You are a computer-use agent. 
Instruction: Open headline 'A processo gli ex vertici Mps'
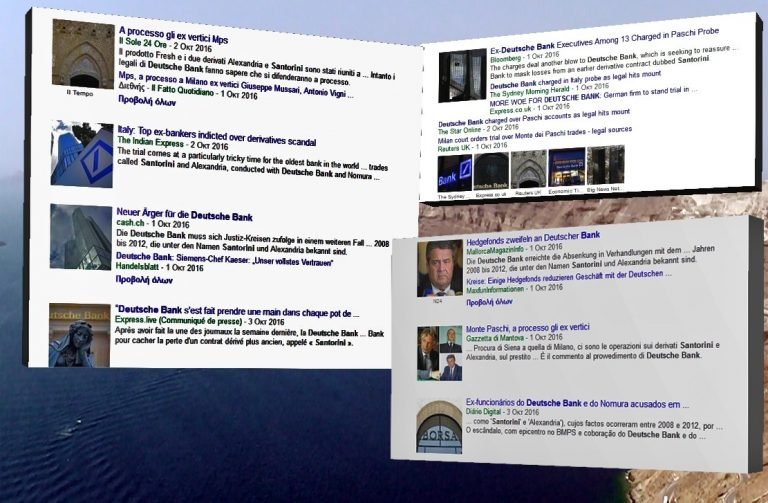(173, 35)
